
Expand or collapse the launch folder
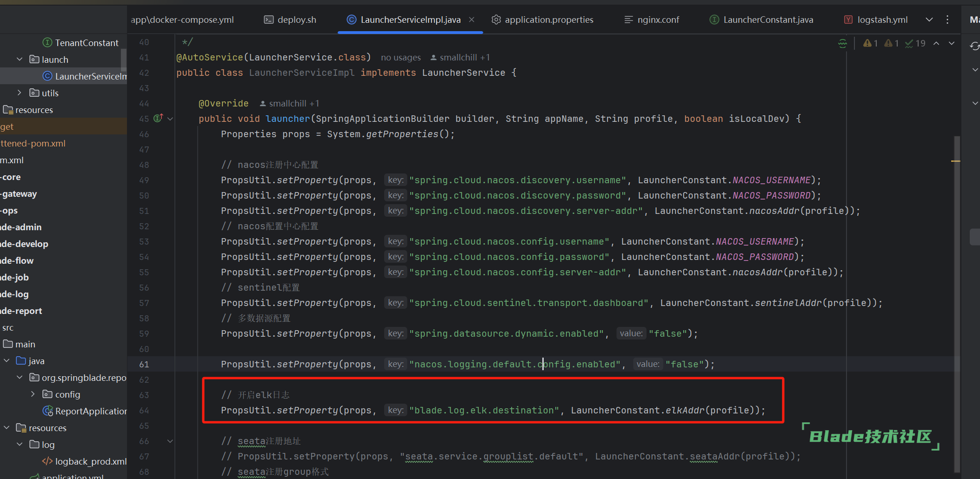point(19,60)
